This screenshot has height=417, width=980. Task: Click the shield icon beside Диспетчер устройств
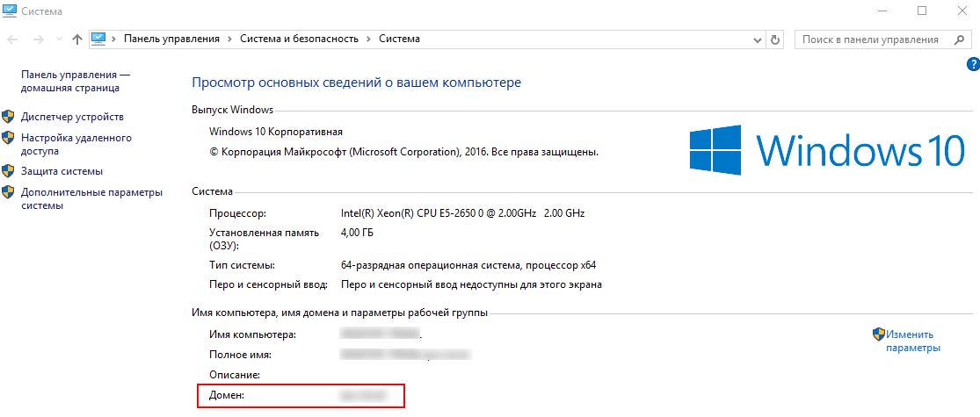8,117
